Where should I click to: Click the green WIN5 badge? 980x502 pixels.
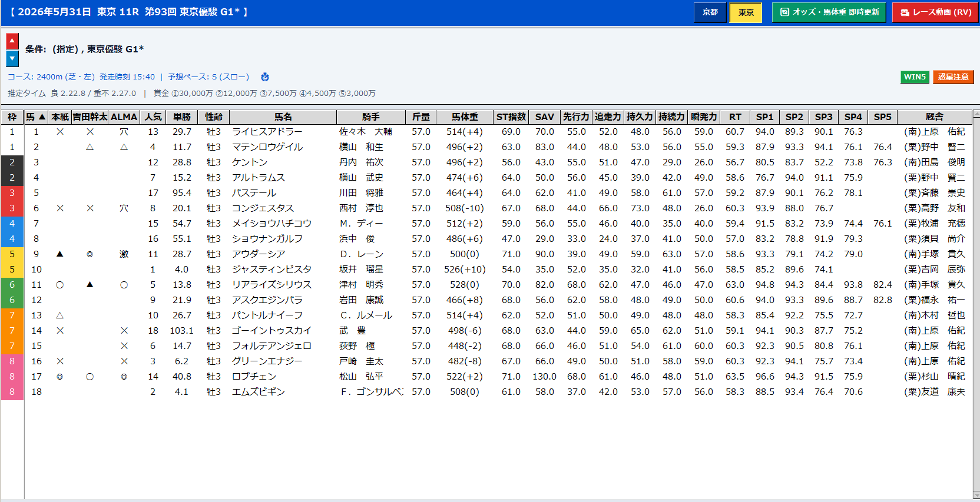pos(915,77)
